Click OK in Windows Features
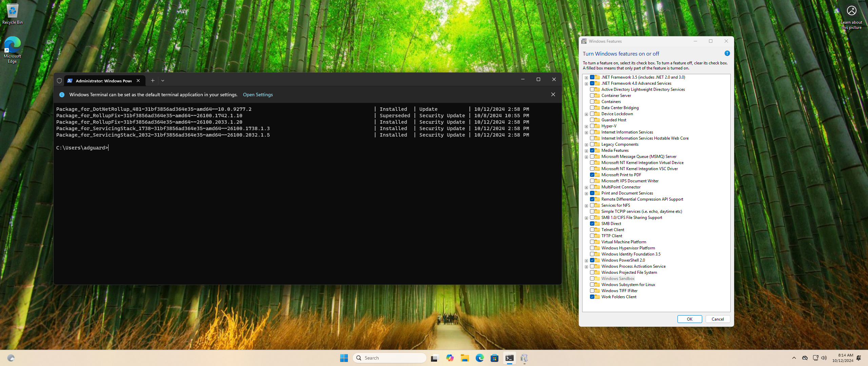This screenshot has width=868, height=366. coord(690,319)
